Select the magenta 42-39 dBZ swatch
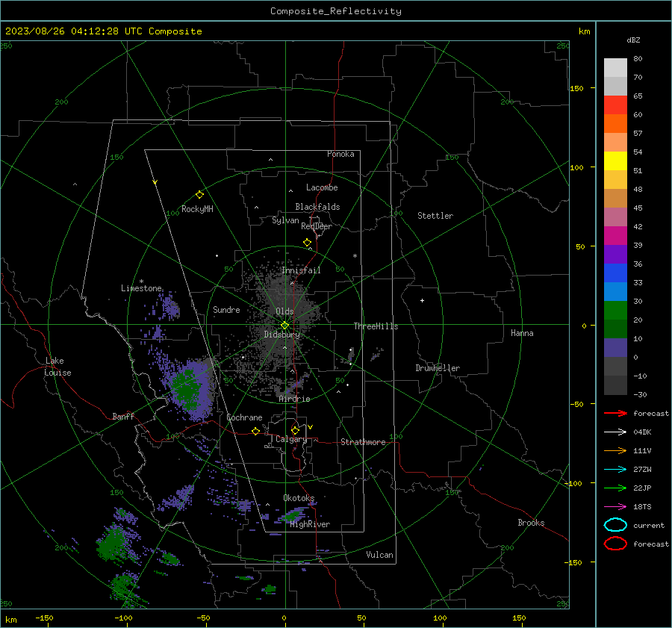The height and width of the screenshot is (628, 672). tap(615, 236)
